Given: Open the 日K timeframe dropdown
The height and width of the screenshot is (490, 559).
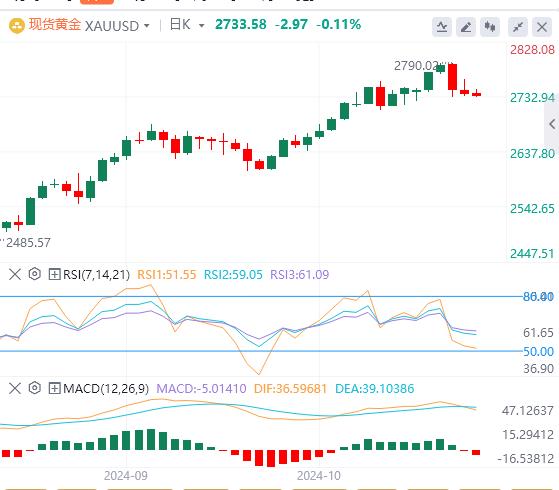Looking at the screenshot, I should pos(187,25).
